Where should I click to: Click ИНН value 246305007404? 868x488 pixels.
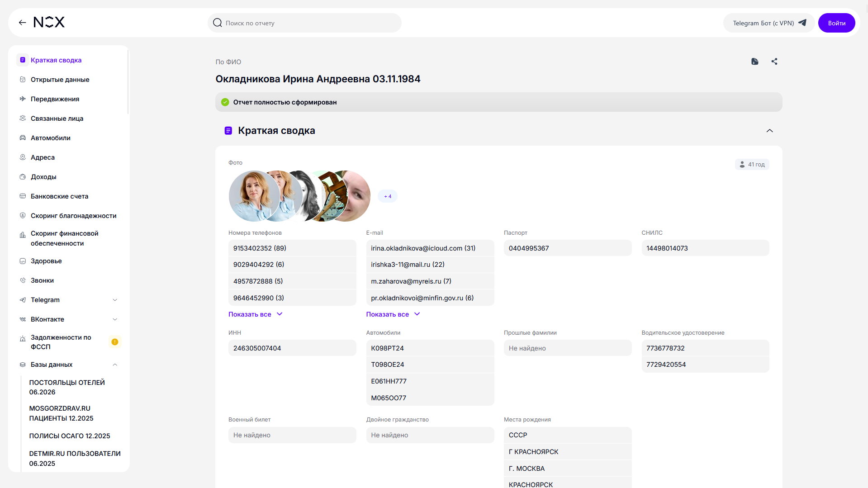(x=292, y=348)
